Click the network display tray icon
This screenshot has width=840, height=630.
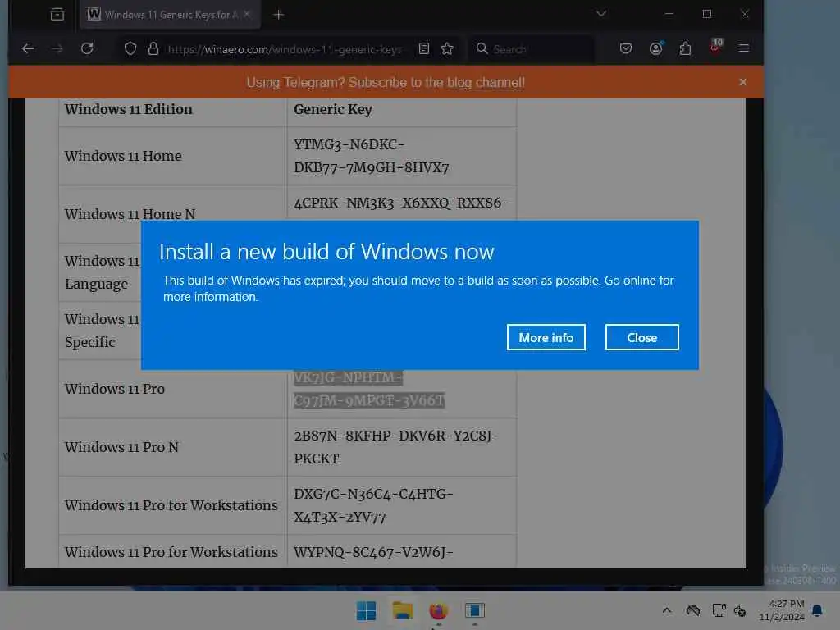[x=719, y=610]
